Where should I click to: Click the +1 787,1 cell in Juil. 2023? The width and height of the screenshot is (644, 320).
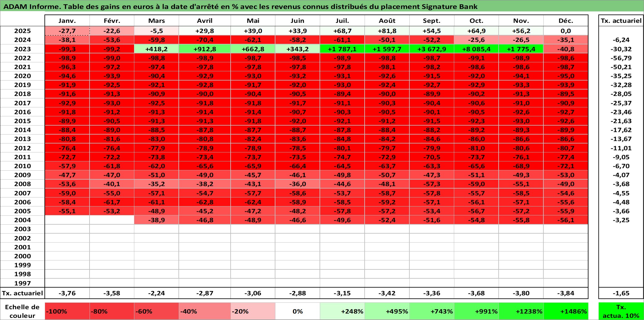click(342, 49)
